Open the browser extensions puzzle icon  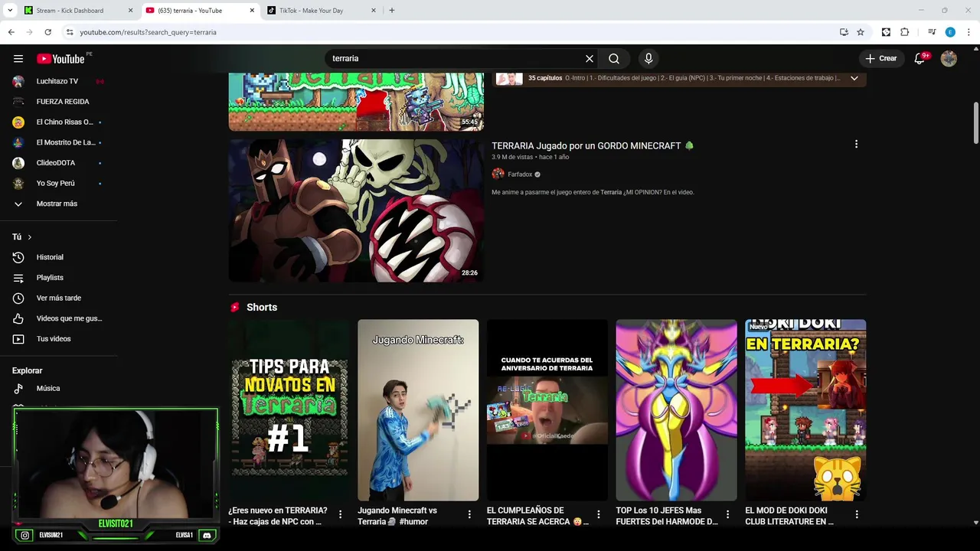904,32
